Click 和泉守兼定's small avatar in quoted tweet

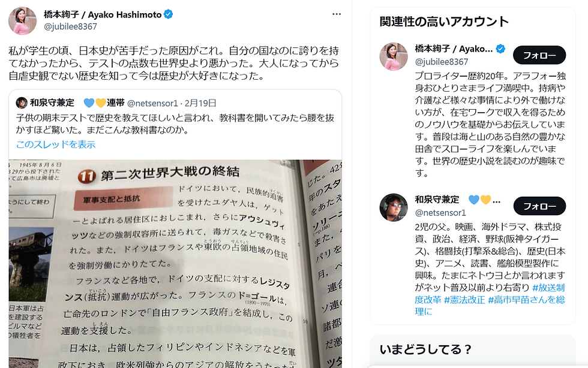[22, 102]
